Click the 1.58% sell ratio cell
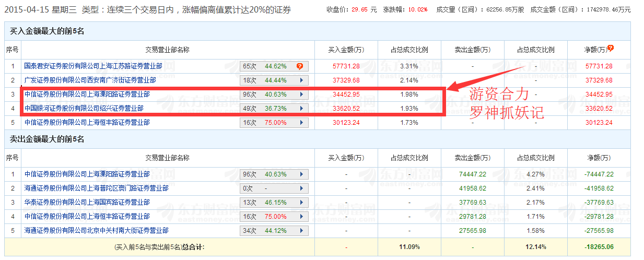 (x=535, y=231)
